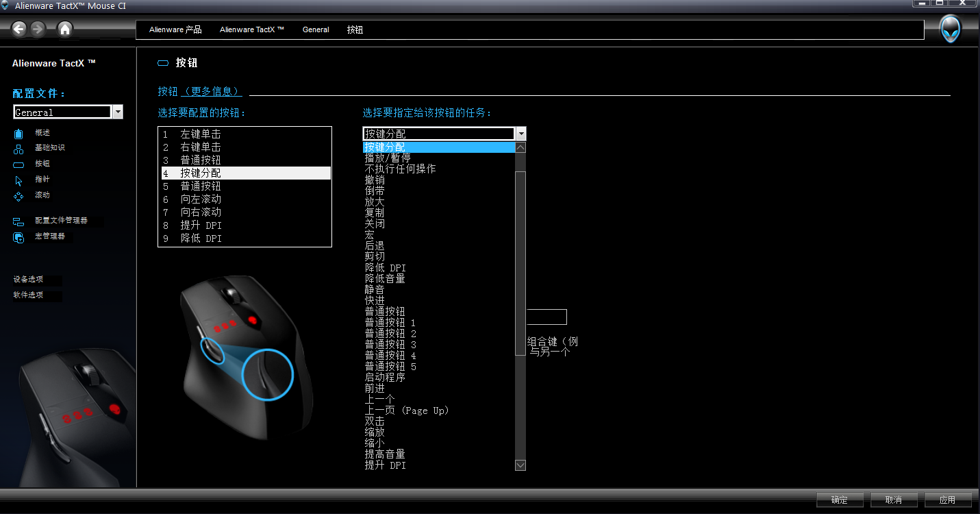Image resolution: width=980 pixels, height=514 pixels.
Task: Click the task list scrollbar down arrow
Action: pos(520,465)
